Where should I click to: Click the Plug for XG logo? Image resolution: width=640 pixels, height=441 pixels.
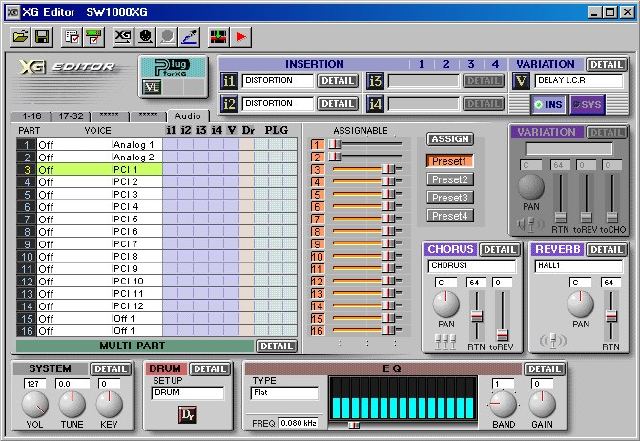173,67
